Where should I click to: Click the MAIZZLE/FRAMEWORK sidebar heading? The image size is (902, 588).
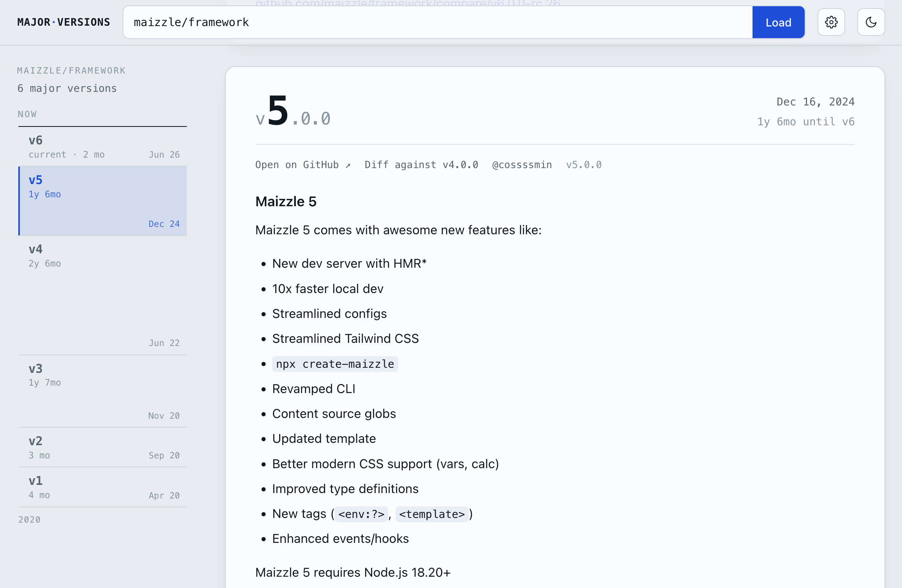click(x=71, y=70)
